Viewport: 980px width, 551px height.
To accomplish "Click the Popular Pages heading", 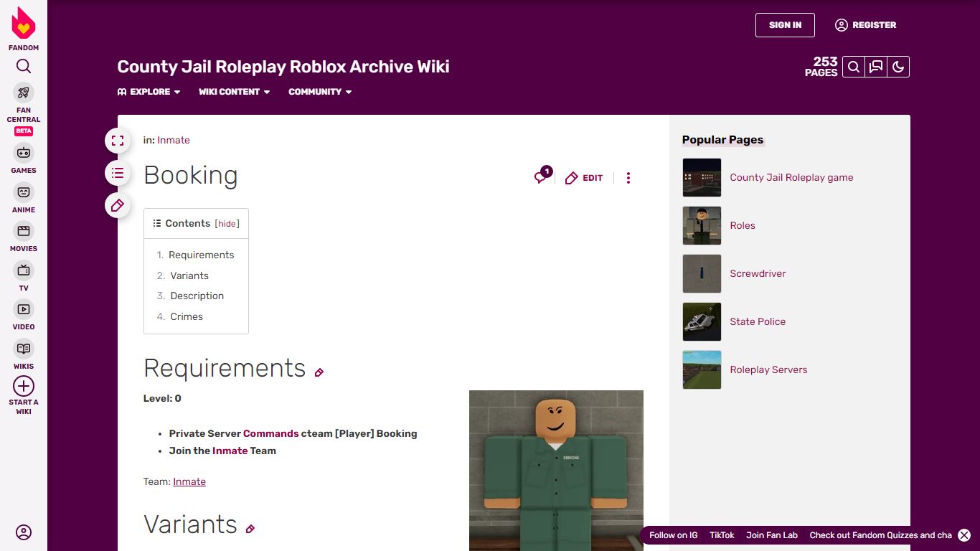I will point(722,140).
